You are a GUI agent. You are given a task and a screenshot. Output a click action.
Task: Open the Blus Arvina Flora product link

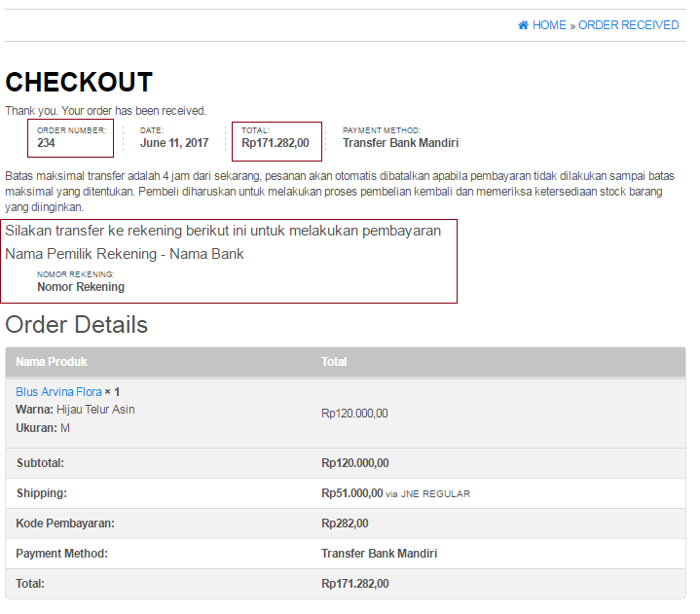[58, 392]
